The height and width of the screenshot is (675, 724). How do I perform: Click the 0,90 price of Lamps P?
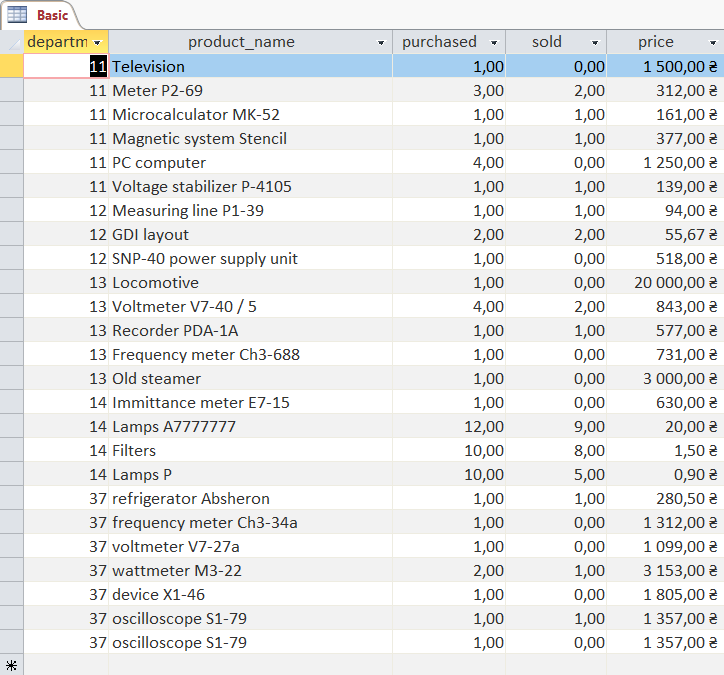coord(665,474)
